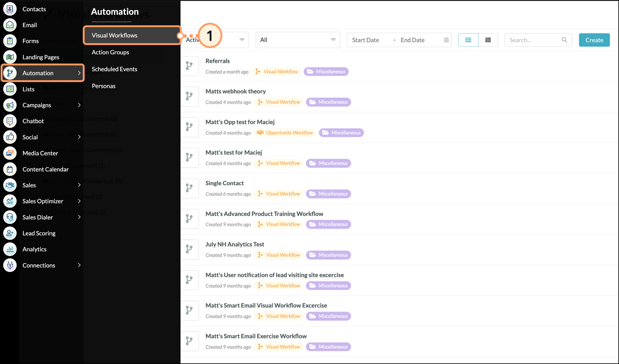The width and height of the screenshot is (619, 364).
Task: Open the Analytics chart icon
Action: pos(10,249)
